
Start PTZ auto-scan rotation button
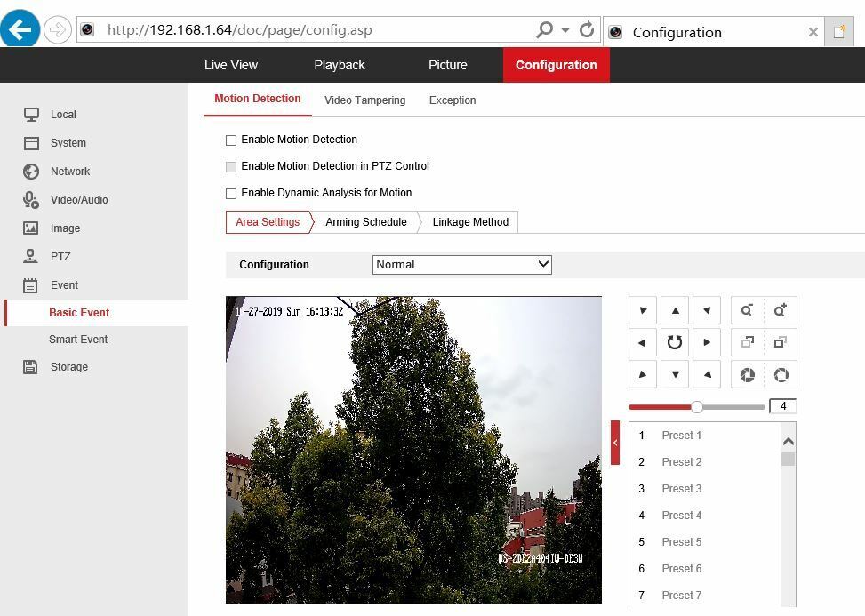676,342
